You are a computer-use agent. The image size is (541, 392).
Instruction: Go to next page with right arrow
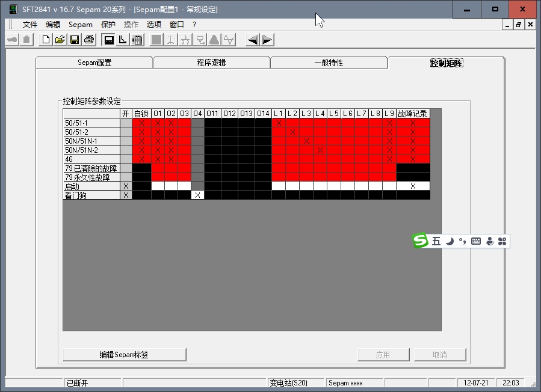267,40
